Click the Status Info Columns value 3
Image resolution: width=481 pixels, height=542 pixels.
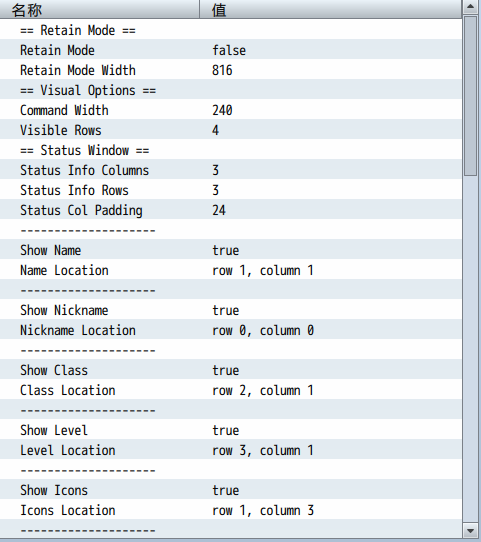coord(215,170)
